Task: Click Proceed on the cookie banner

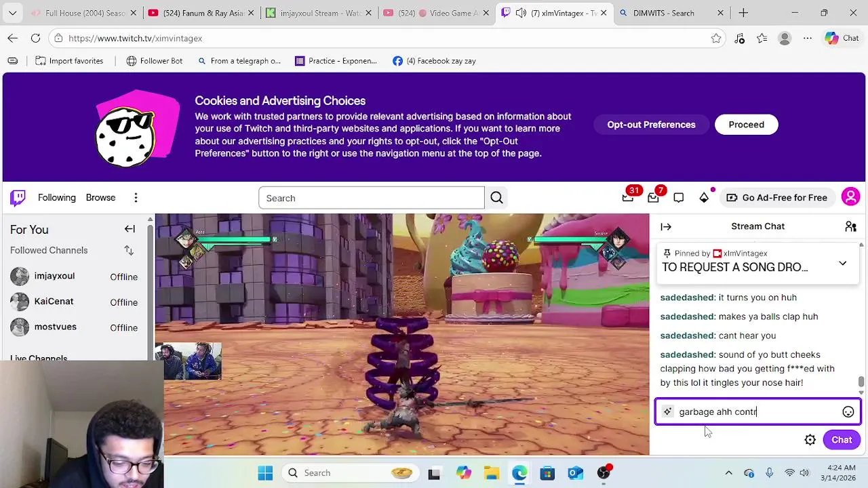Action: (746, 125)
